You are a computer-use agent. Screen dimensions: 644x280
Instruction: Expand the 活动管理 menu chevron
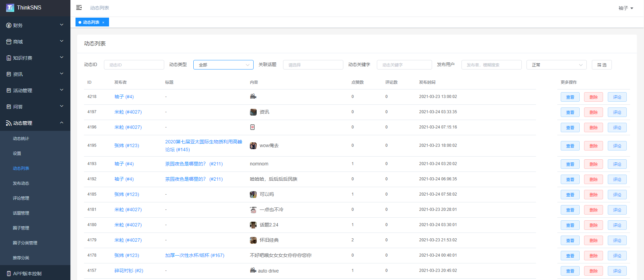pos(62,90)
